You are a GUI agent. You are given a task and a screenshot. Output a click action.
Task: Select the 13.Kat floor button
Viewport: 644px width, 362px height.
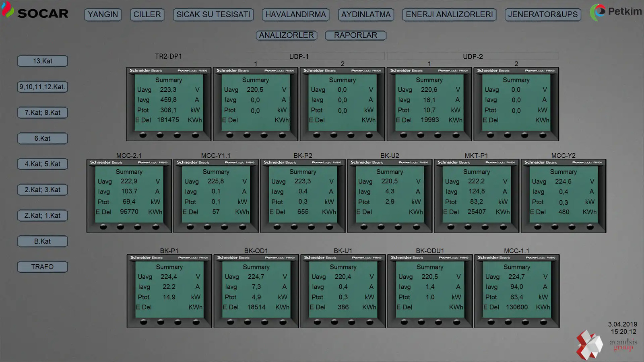(x=43, y=61)
